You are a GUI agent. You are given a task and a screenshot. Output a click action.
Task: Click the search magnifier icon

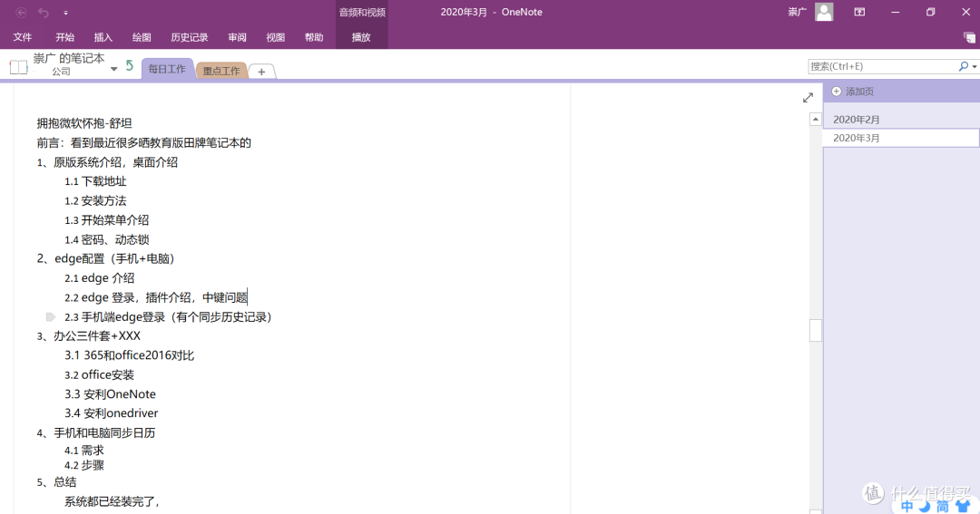(x=964, y=66)
